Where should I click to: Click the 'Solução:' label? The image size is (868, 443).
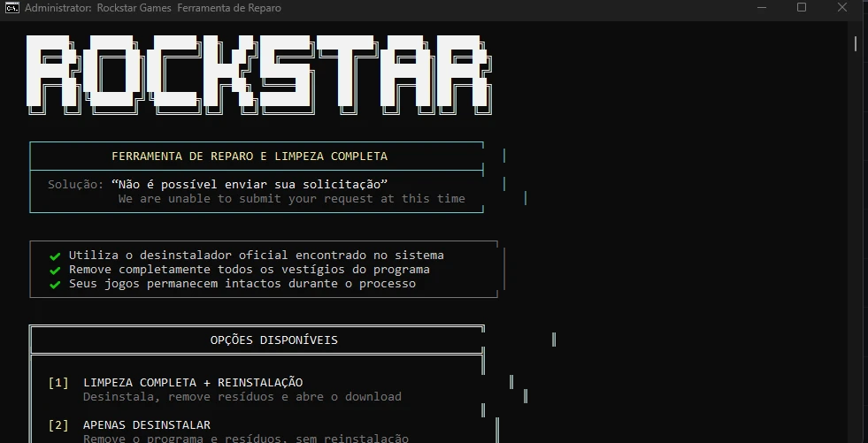[x=76, y=185]
